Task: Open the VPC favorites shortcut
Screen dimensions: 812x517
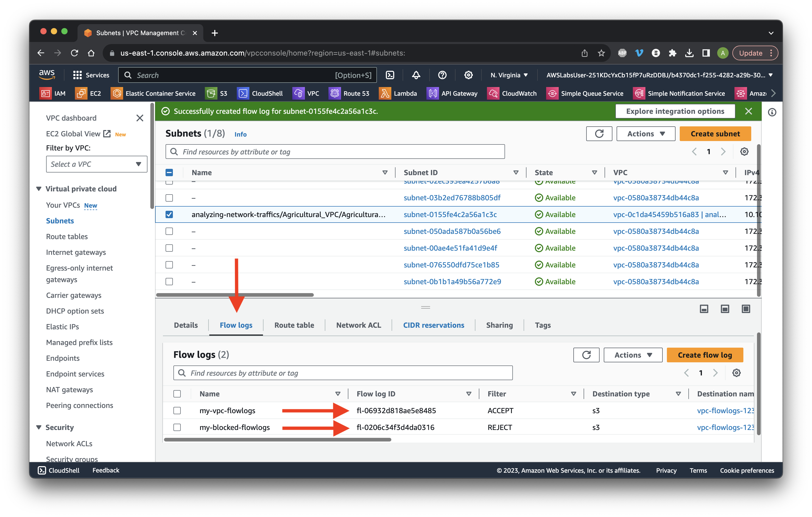Action: (306, 94)
